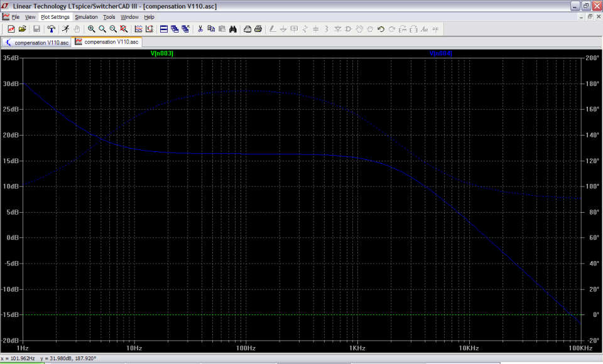
Task: Click the green V(n003) trace label
Action: click(x=162, y=53)
